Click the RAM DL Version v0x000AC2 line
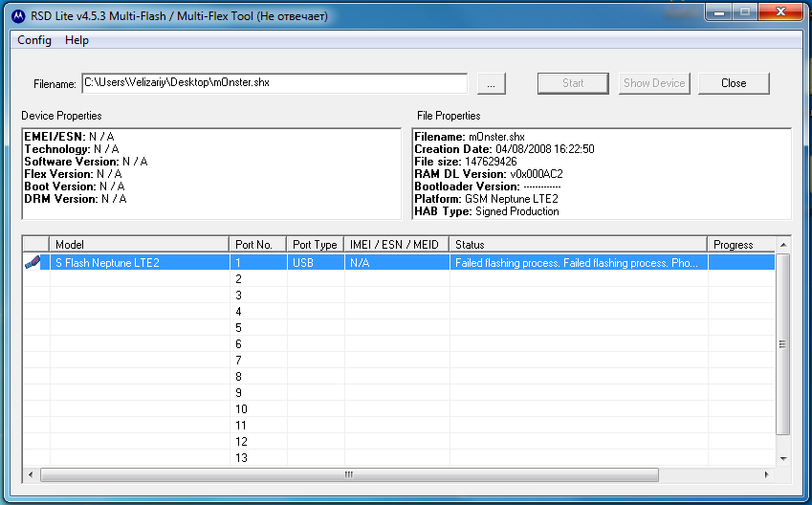Image resolution: width=812 pixels, height=505 pixels. pyautogui.click(x=489, y=174)
